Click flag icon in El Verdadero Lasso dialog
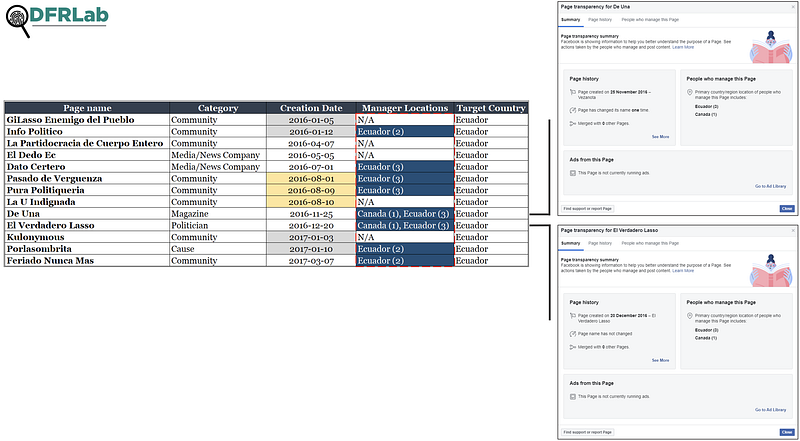The image size is (800, 441). 572,316
